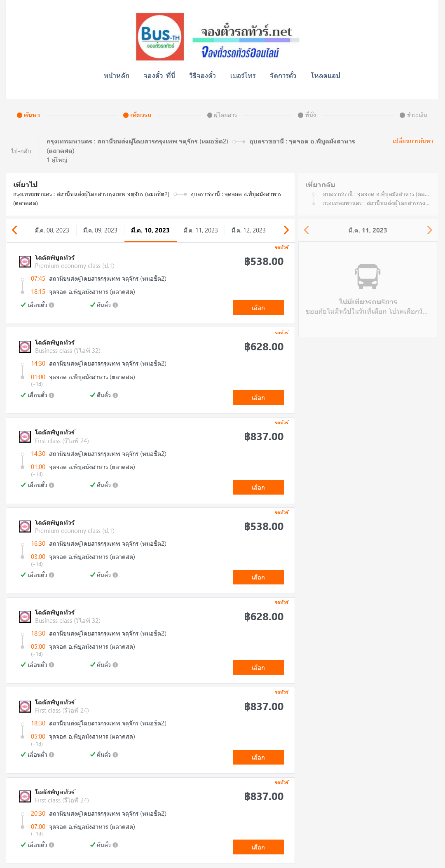The width and height of the screenshot is (445, 868).
Task: Click info icon beside คืนตั๋ว on 07:45 trip
Action: point(115,305)
